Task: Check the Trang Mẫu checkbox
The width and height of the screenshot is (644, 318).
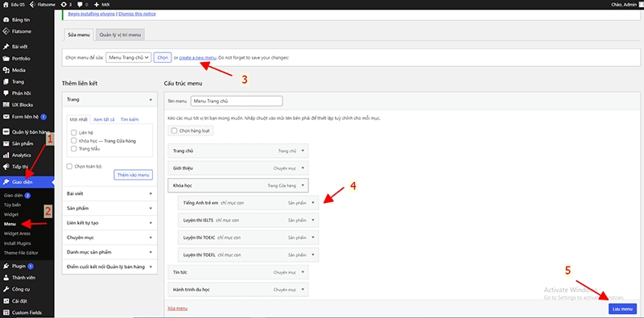Action: pos(73,149)
